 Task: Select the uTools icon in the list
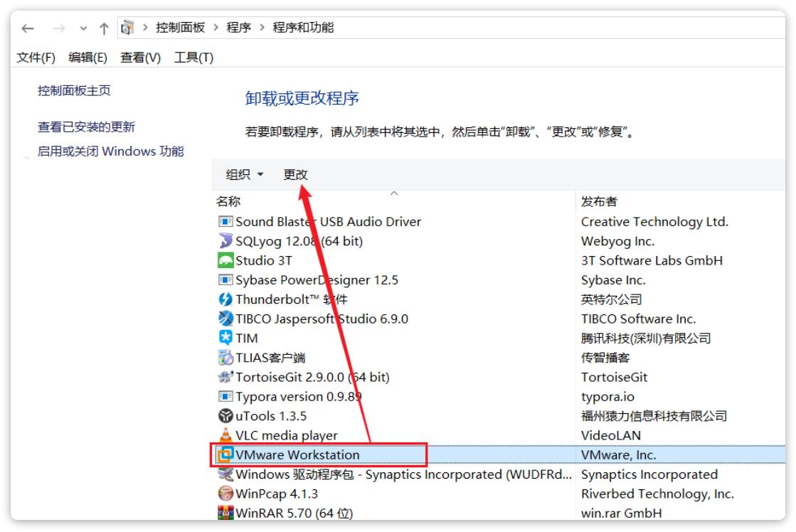click(x=225, y=415)
